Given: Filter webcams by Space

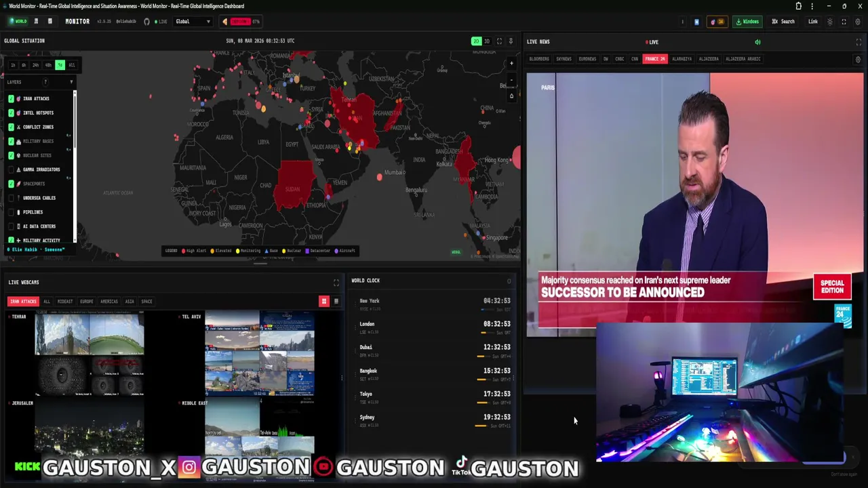Looking at the screenshot, I should pos(146,302).
